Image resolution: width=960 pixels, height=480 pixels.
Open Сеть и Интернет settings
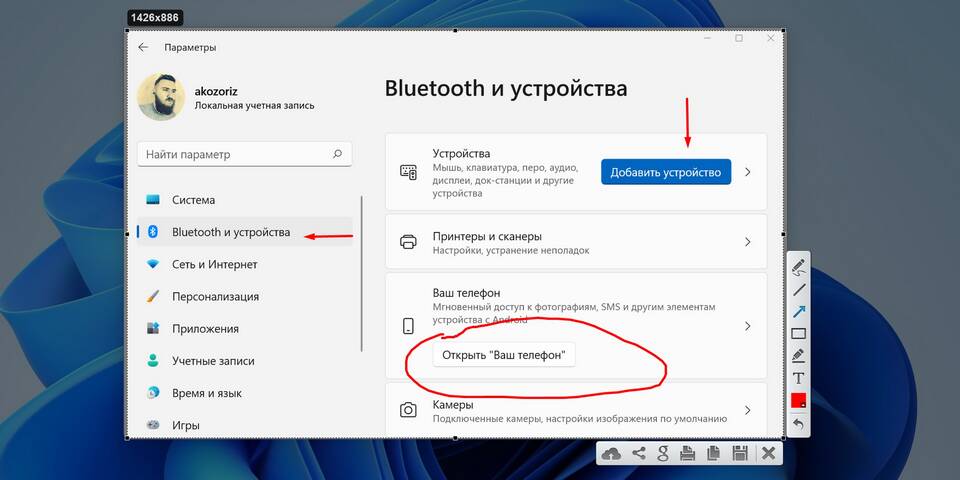245,264
